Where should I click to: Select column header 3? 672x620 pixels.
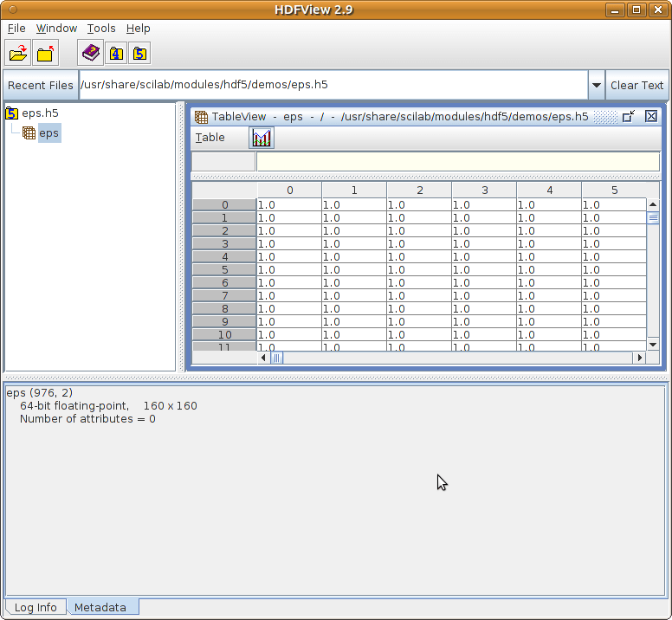pyautogui.click(x=484, y=191)
